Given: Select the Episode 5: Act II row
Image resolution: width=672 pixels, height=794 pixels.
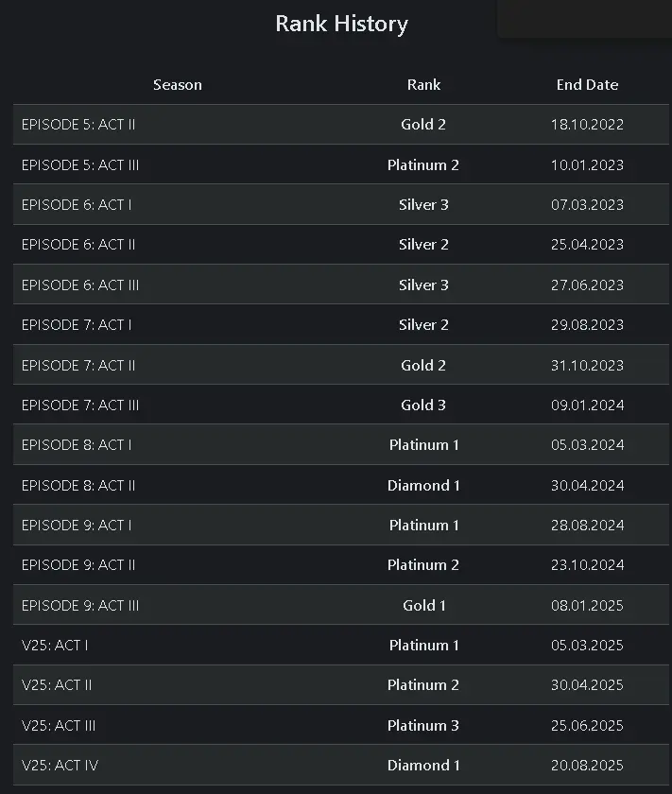Looking at the screenshot, I should click(x=78, y=125).
